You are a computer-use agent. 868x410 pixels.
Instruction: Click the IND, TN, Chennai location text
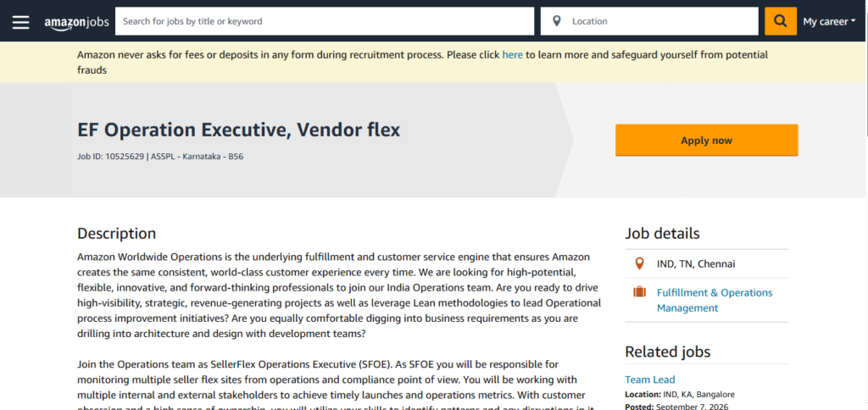(696, 264)
